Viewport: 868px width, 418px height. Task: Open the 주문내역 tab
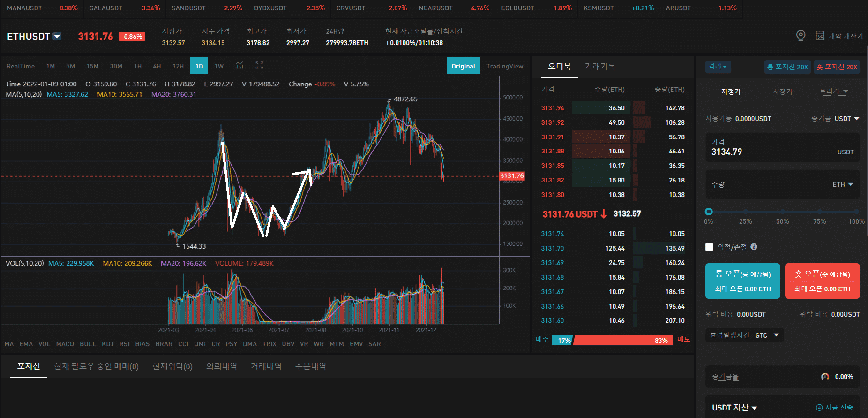pyautogui.click(x=310, y=366)
